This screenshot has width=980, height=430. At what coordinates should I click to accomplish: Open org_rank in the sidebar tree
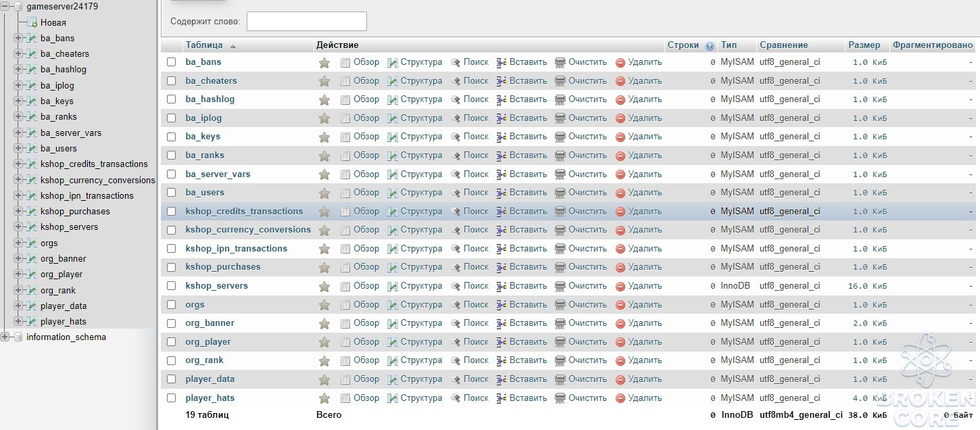(58, 291)
